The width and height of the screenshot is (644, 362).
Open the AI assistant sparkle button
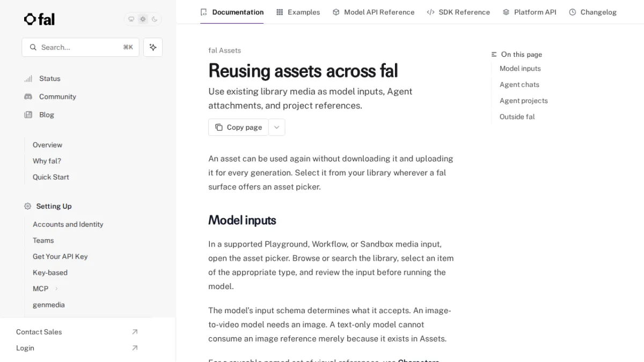point(153,47)
